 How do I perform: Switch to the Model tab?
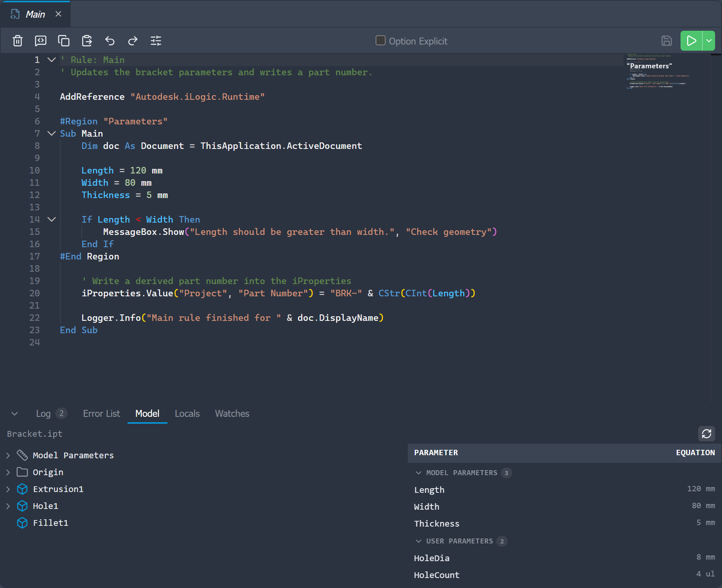pos(147,414)
